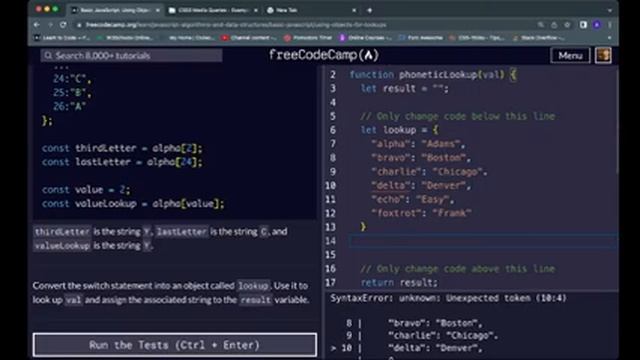Click the inline result code word

click(x=256, y=300)
